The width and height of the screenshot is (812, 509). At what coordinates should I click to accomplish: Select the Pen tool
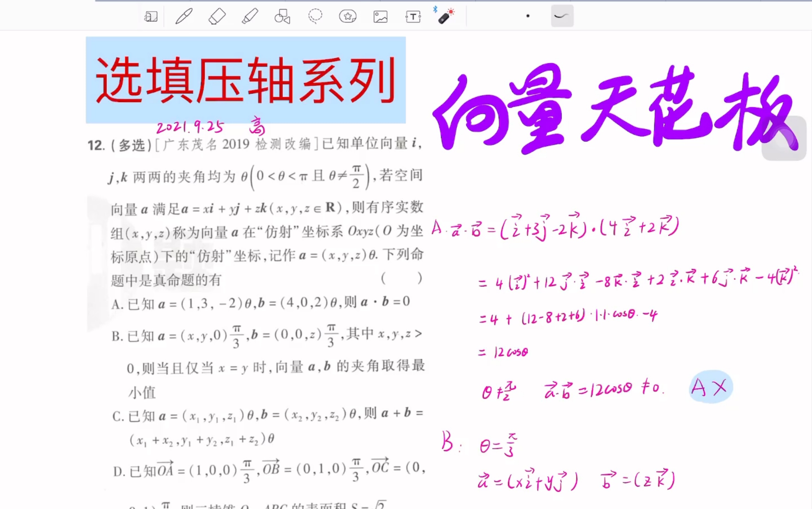click(184, 16)
